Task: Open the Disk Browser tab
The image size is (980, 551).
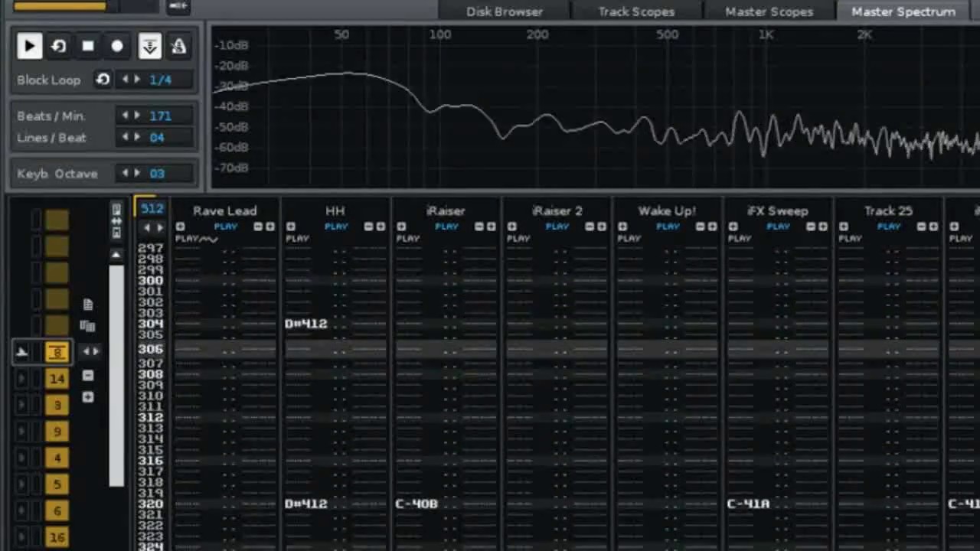Action: [504, 11]
